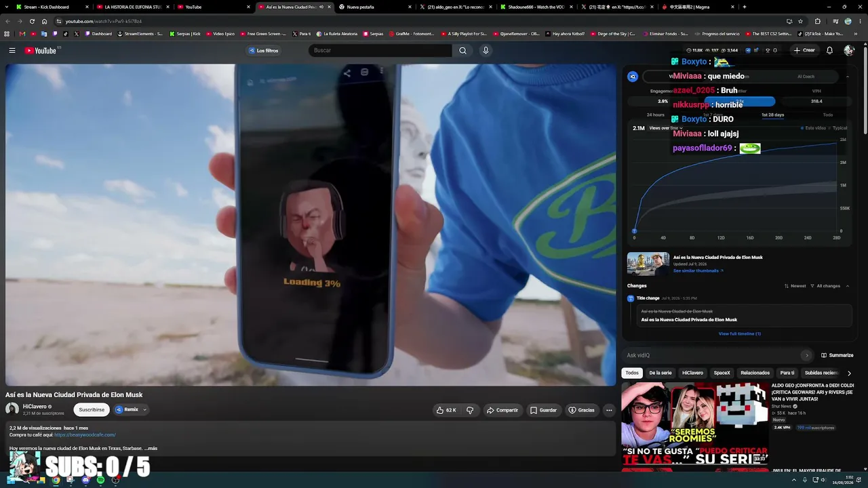868x488 pixels.
Task: Launch Chrome from the taskbar
Action: click(56, 480)
